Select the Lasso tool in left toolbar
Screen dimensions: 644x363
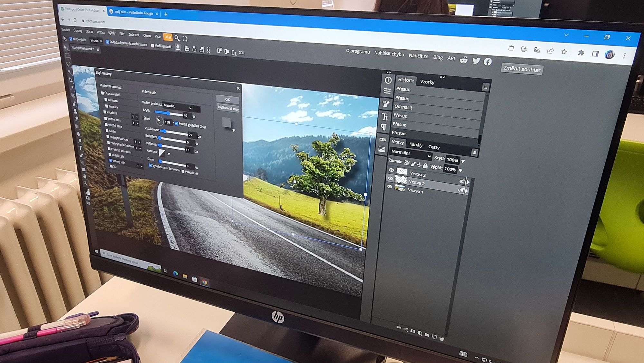point(68,64)
